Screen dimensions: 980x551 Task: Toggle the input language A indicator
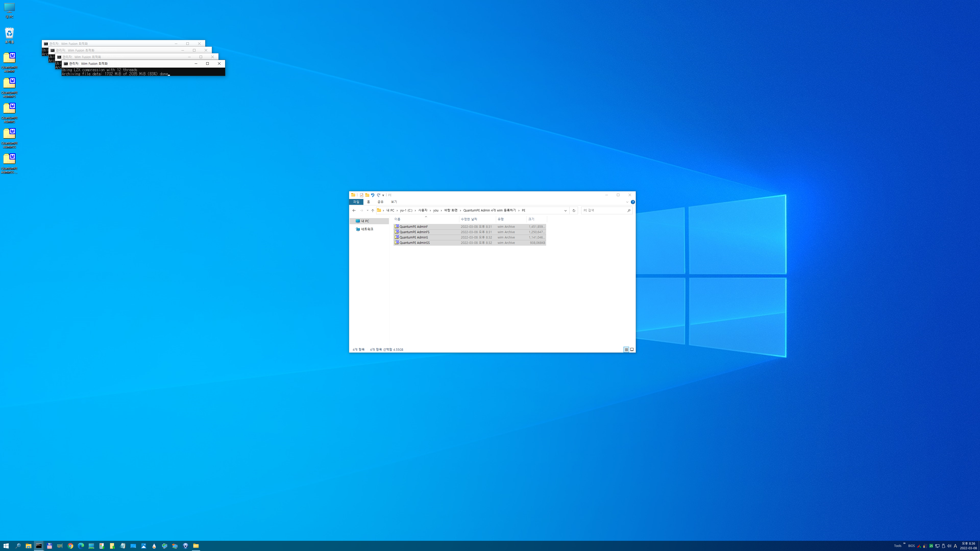pyautogui.click(x=955, y=546)
